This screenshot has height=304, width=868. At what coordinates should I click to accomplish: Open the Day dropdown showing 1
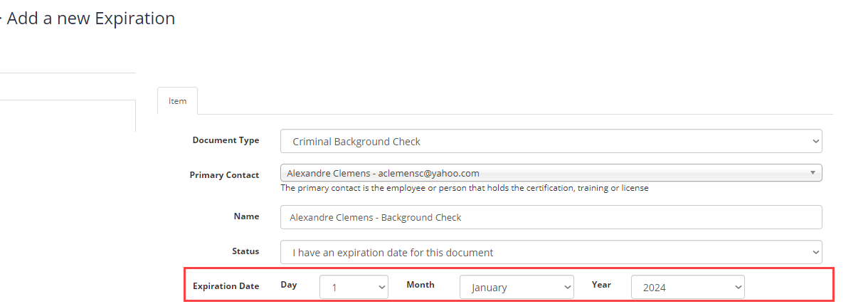354,287
